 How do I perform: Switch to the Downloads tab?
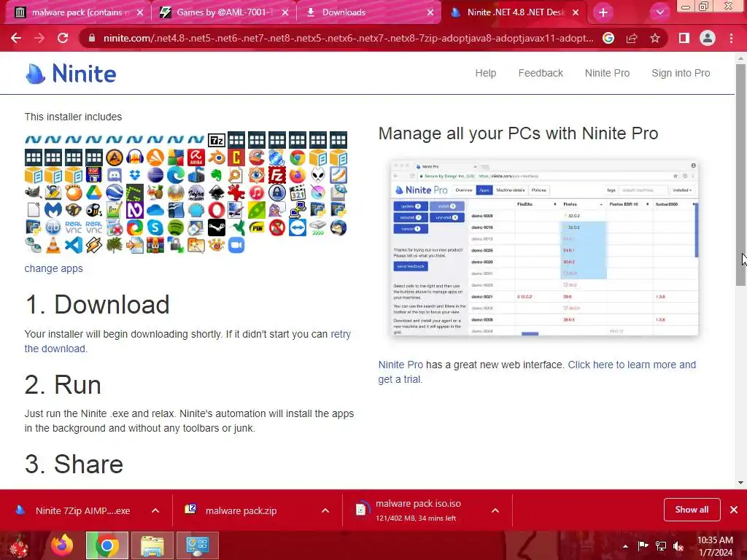[367, 12]
